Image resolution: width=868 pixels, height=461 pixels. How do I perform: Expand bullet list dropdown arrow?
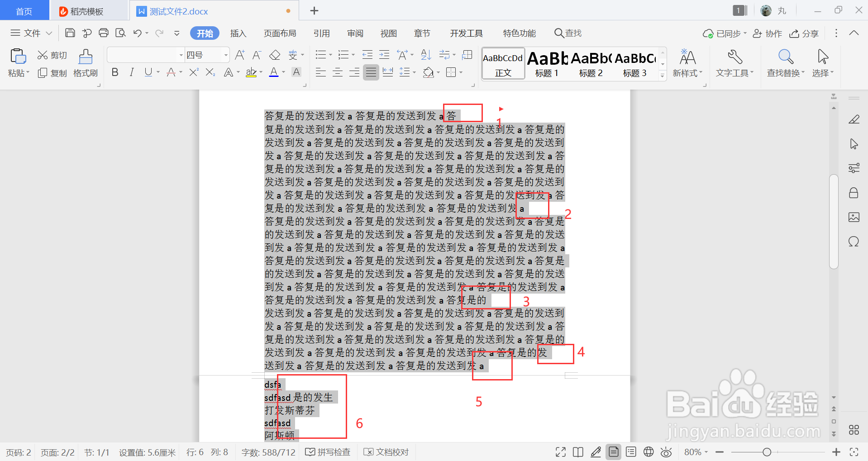330,55
